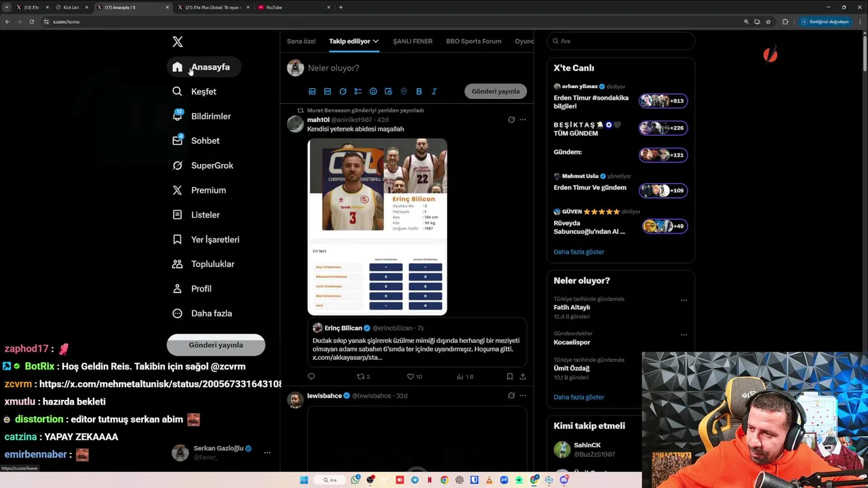Switch to Sana özel tab
The height and width of the screenshot is (488, 868).
coord(301,41)
